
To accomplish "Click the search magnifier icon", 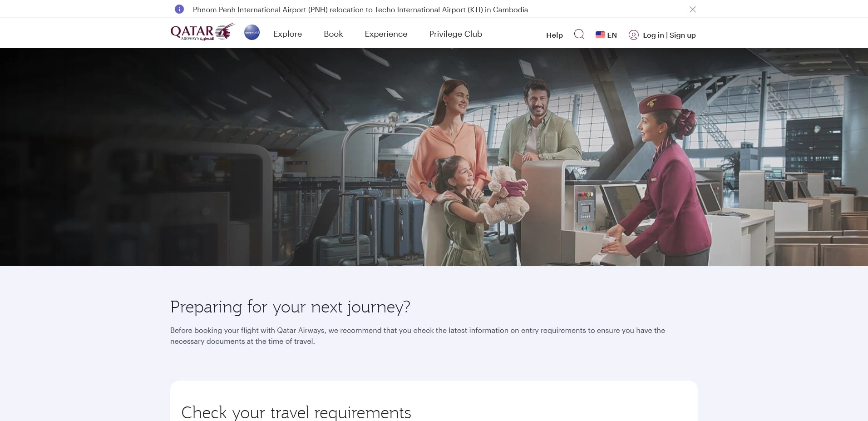I will 579,35.
